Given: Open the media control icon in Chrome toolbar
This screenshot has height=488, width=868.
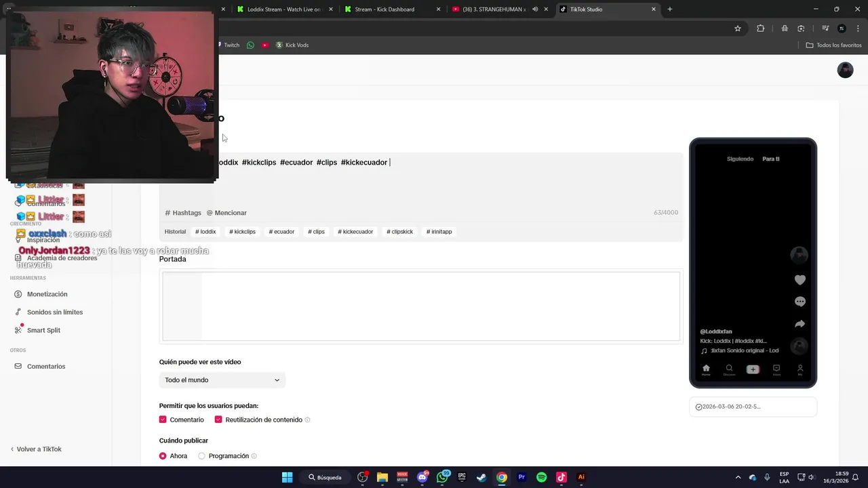Looking at the screenshot, I should [825, 28].
